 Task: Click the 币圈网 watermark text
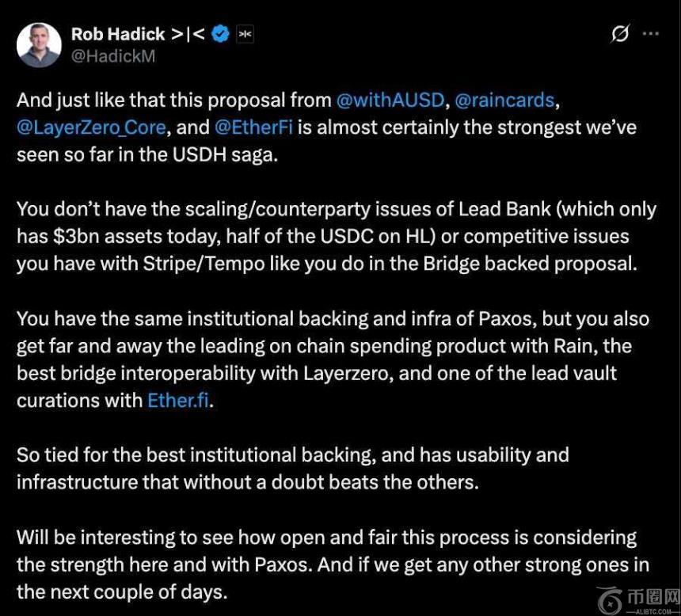(652, 595)
